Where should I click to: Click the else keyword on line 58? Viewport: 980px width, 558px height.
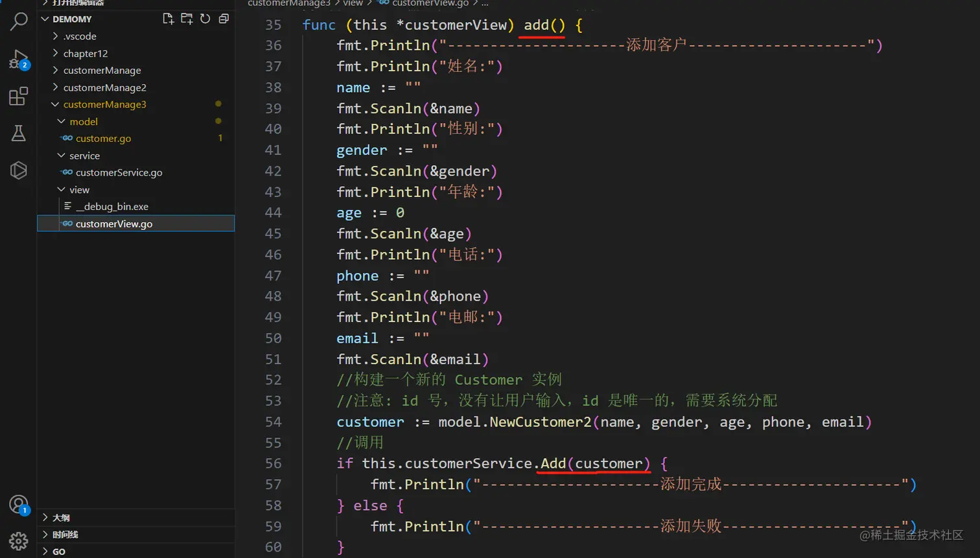[x=370, y=506]
